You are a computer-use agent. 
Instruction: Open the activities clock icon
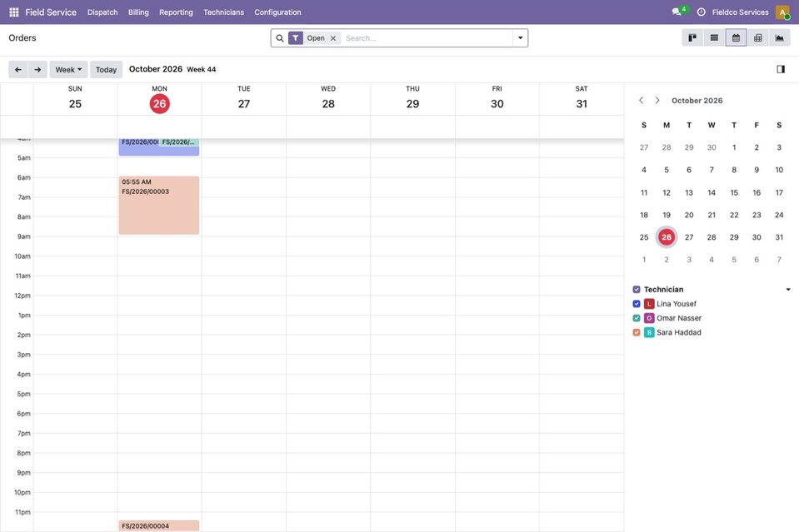(x=702, y=12)
